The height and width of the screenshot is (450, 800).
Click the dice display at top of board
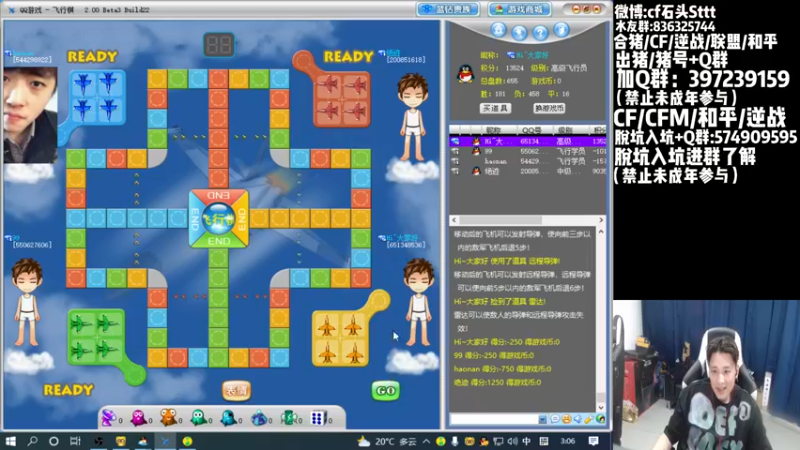(x=219, y=44)
